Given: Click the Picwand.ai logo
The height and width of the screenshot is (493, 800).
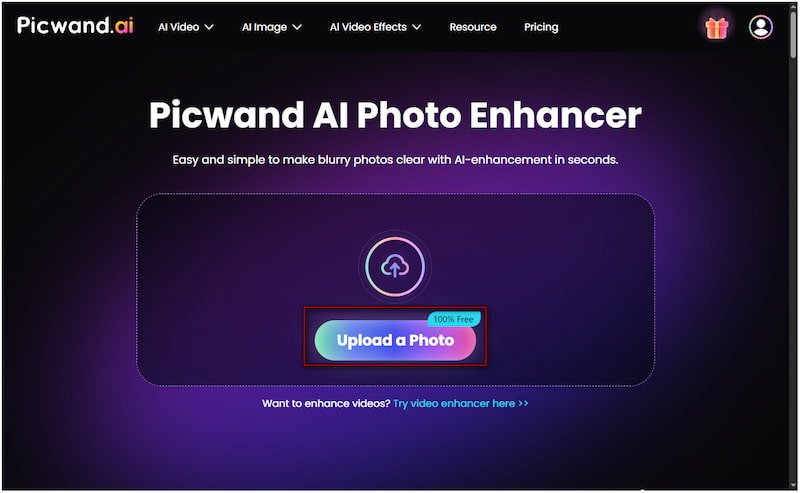Looking at the screenshot, I should 75,25.
